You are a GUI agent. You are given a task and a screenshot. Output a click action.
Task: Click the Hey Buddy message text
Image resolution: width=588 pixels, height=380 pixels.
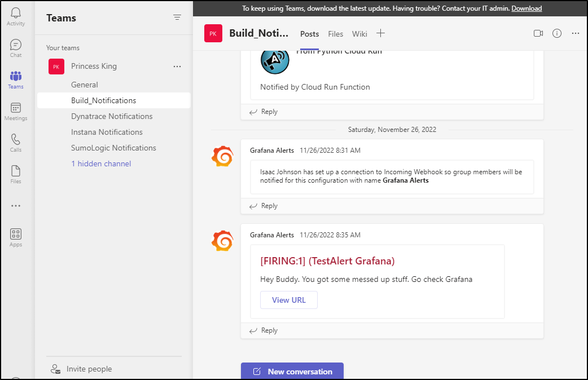[x=366, y=279]
